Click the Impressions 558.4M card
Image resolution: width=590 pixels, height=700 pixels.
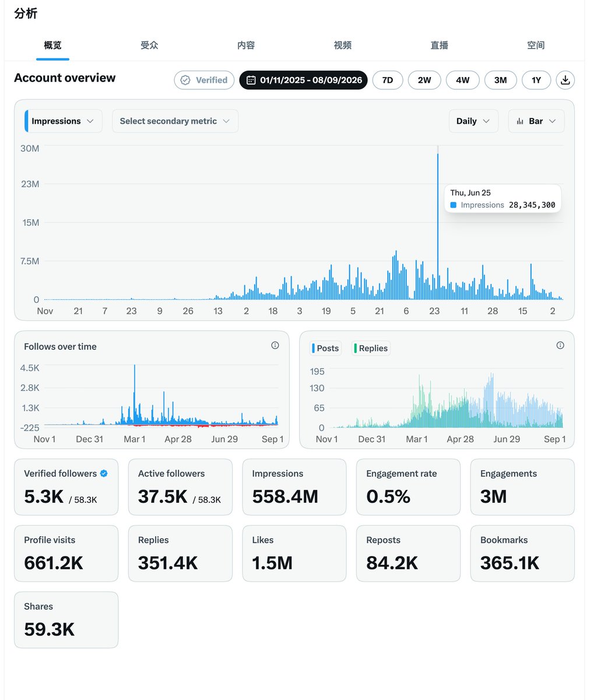294,487
